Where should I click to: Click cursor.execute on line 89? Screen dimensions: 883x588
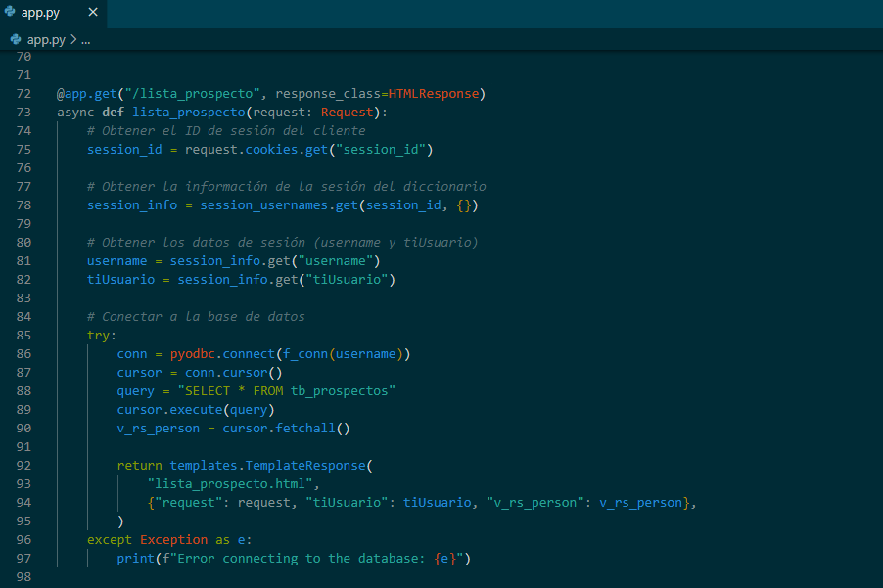click(x=169, y=410)
